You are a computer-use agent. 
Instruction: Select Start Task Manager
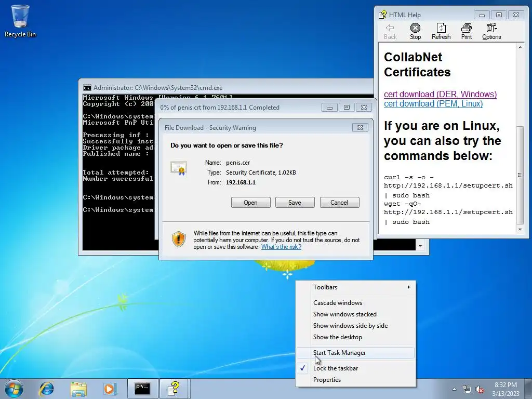356,353
